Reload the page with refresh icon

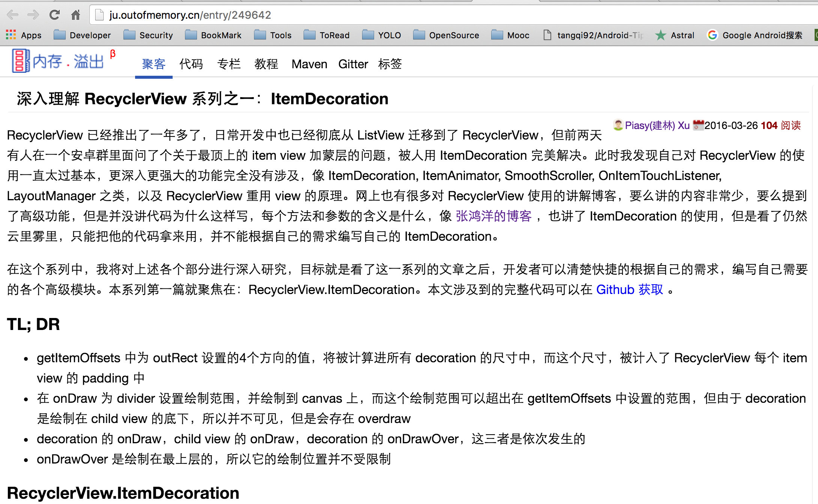click(54, 15)
